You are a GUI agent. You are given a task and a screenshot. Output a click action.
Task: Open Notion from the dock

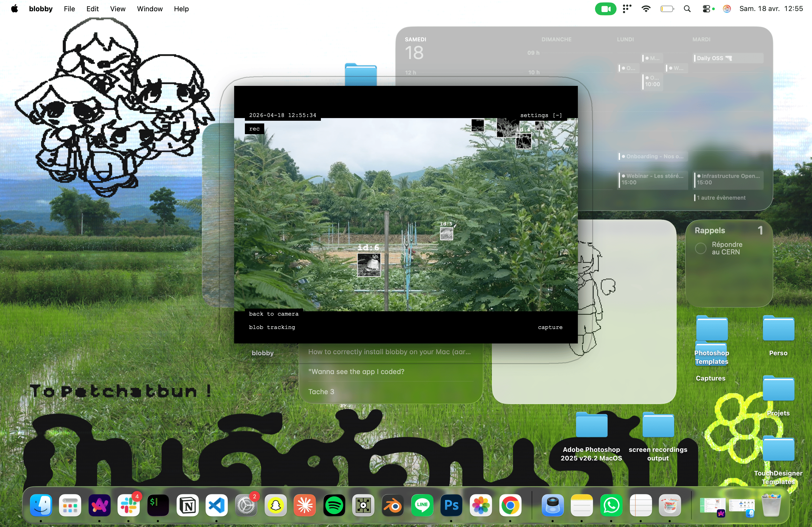(x=187, y=506)
